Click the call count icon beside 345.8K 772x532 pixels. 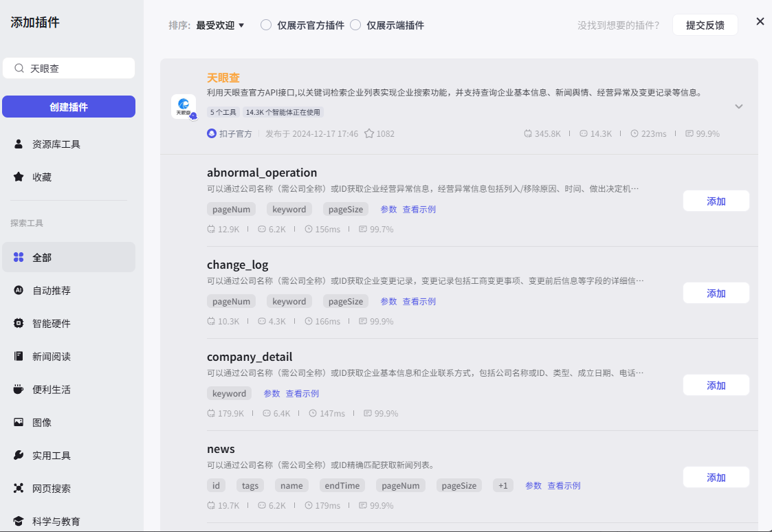coord(528,133)
